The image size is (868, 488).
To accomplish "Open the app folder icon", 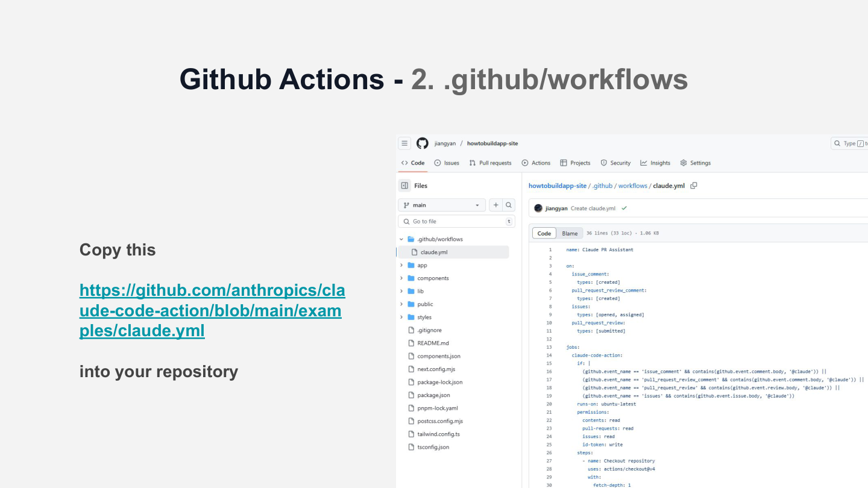I will pyautogui.click(x=411, y=265).
